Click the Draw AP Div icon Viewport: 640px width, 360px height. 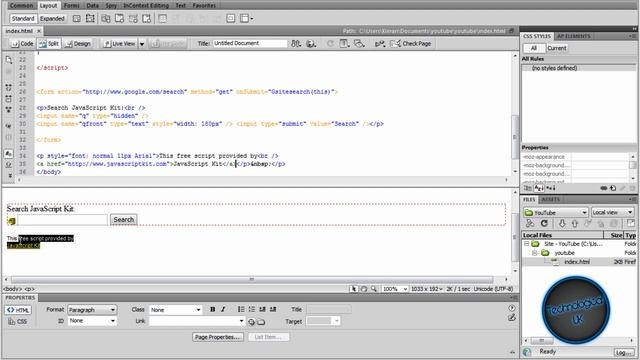[x=90, y=18]
